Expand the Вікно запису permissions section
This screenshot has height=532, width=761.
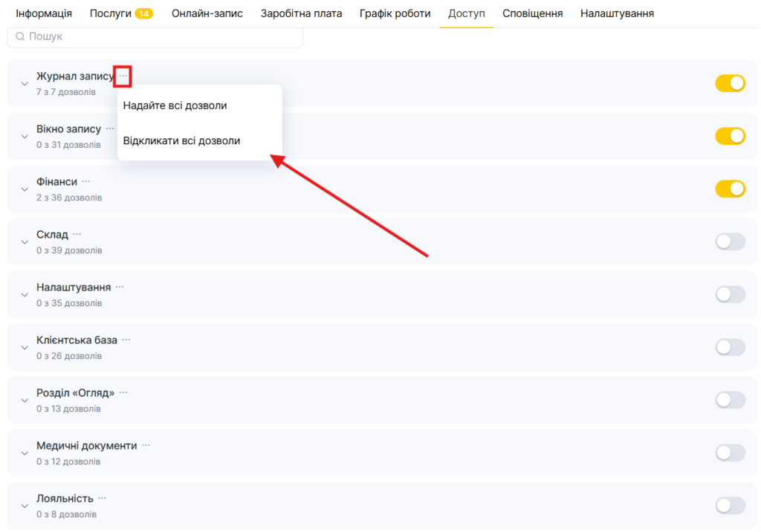click(24, 137)
